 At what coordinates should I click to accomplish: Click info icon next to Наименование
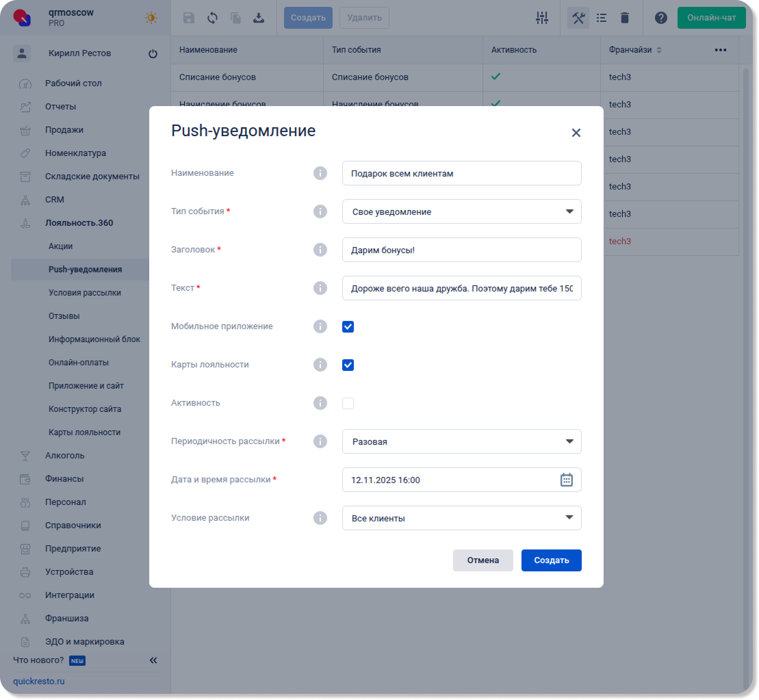click(x=320, y=173)
